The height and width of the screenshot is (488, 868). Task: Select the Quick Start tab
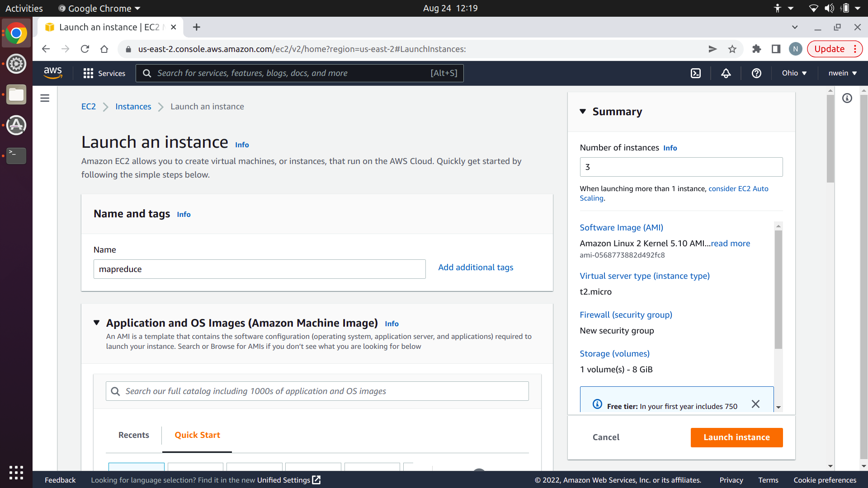tap(197, 435)
